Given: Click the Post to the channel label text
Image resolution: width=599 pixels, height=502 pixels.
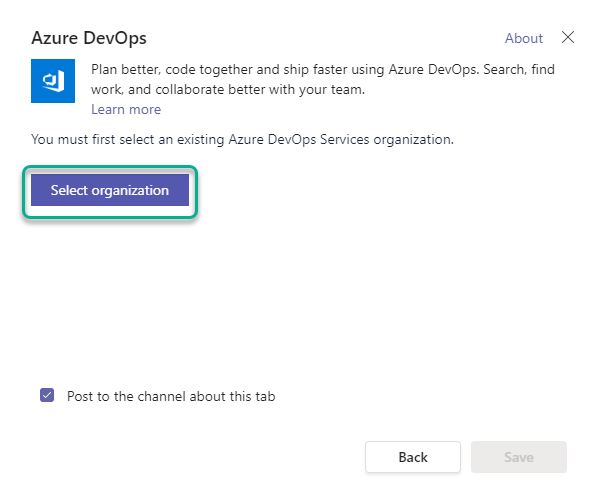Looking at the screenshot, I should (x=171, y=396).
